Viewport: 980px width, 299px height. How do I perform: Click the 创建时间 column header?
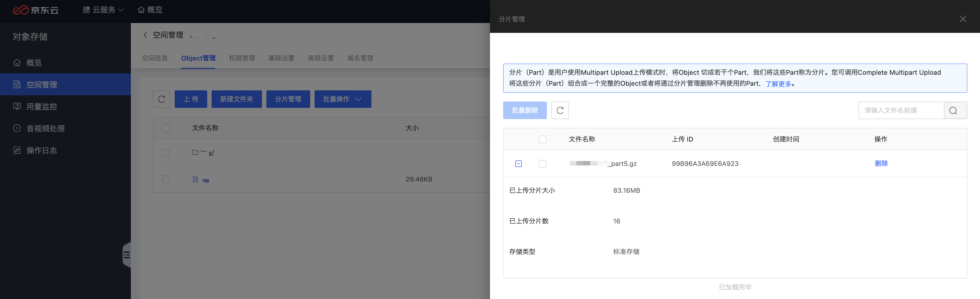(786, 139)
